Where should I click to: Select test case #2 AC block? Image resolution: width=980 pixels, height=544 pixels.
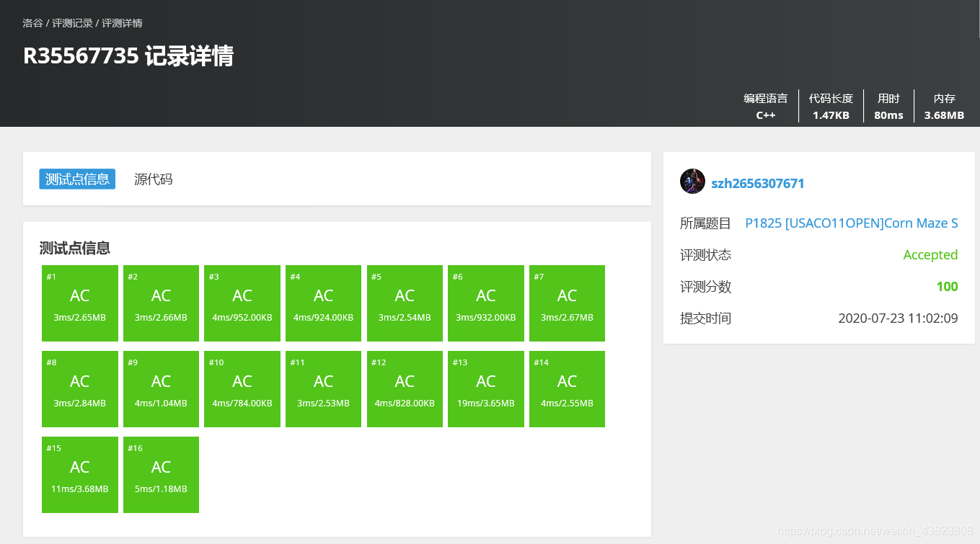(161, 303)
